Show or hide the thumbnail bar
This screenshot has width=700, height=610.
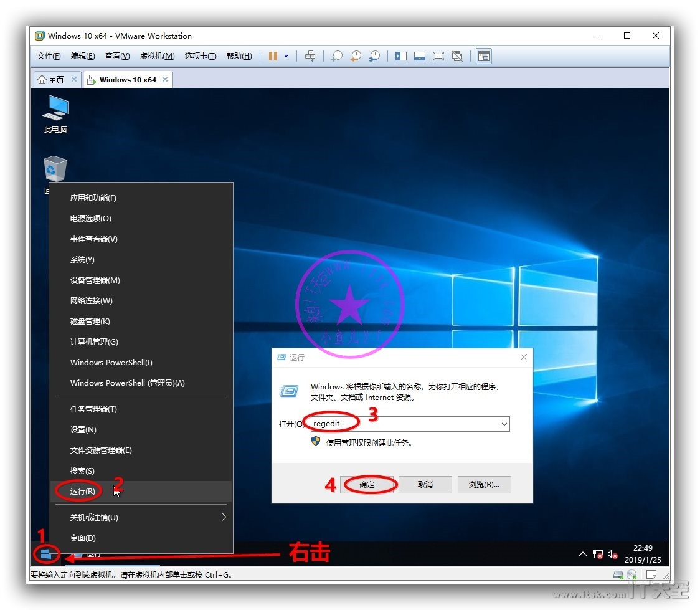point(420,56)
